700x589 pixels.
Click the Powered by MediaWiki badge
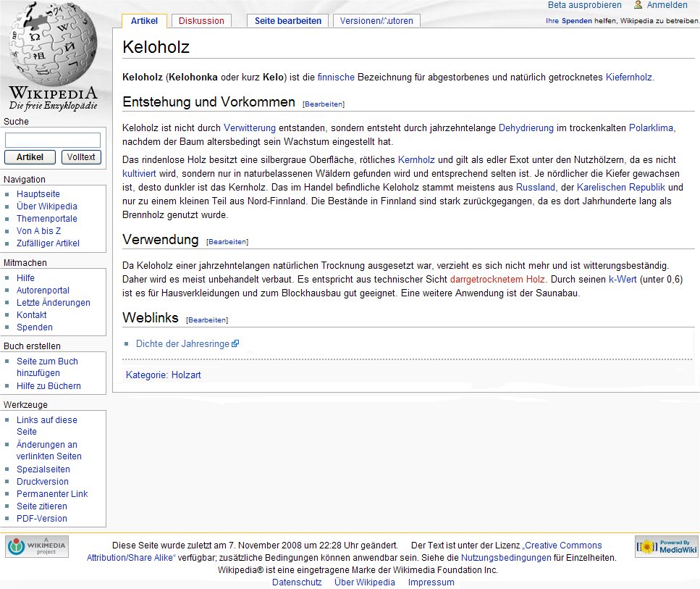666,546
